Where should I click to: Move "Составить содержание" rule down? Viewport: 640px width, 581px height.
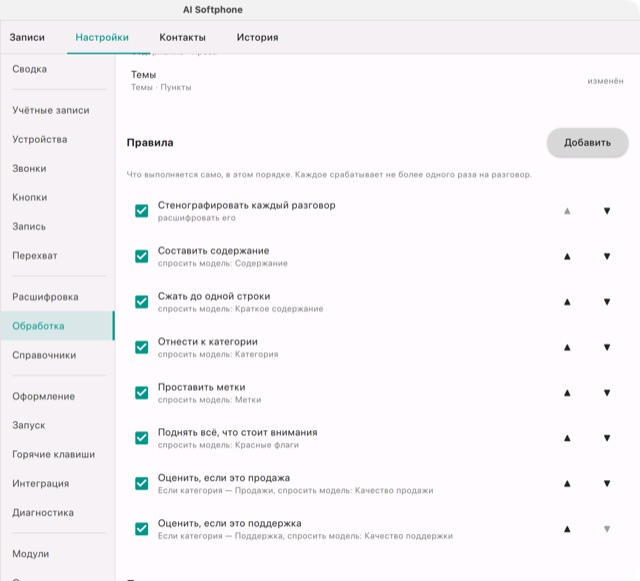point(607,256)
